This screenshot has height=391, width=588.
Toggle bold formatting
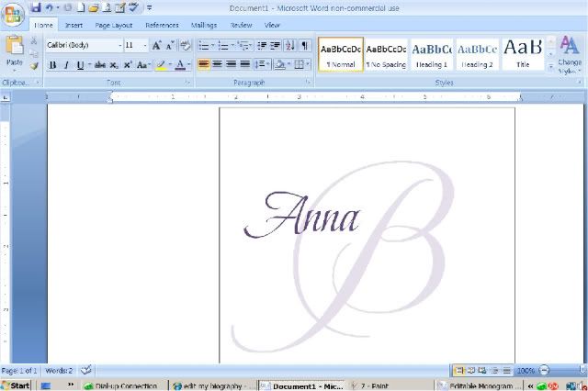coord(53,65)
